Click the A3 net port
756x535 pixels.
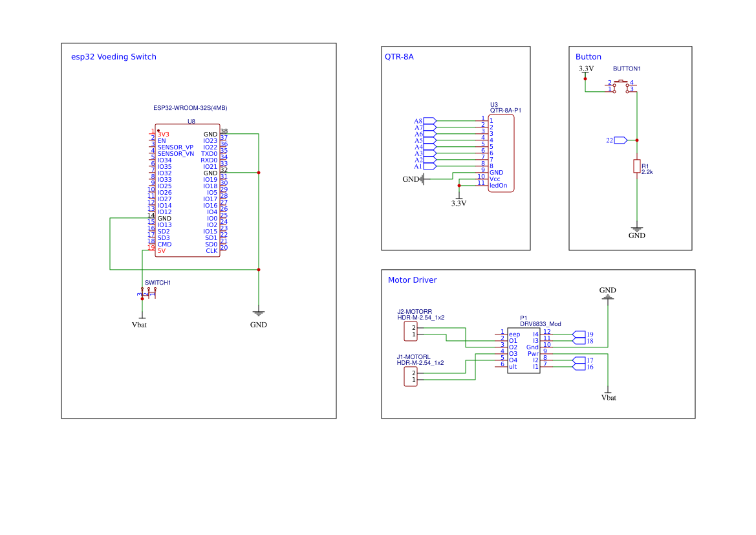pyautogui.click(x=426, y=153)
